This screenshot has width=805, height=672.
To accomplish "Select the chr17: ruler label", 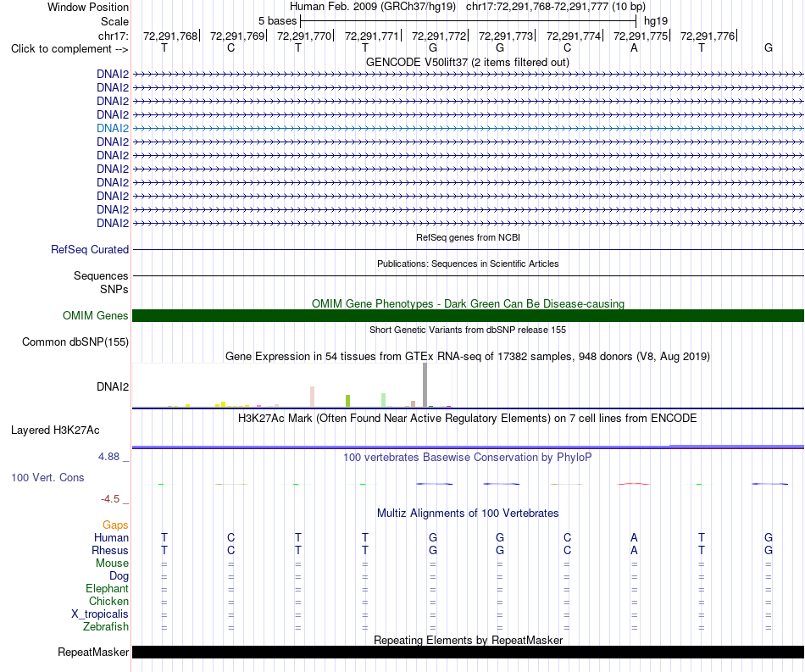I will [x=113, y=36].
